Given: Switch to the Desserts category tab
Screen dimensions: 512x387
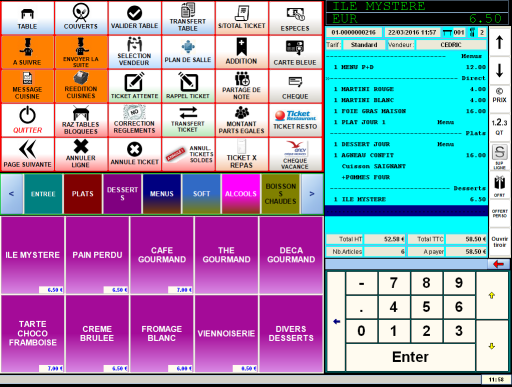Looking at the screenshot, I should [x=122, y=194].
